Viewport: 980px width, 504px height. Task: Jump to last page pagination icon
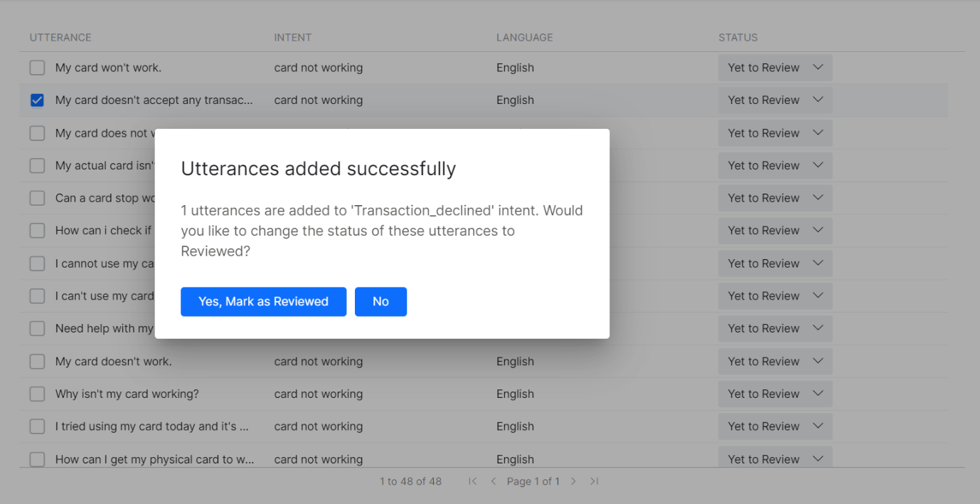[x=595, y=482]
